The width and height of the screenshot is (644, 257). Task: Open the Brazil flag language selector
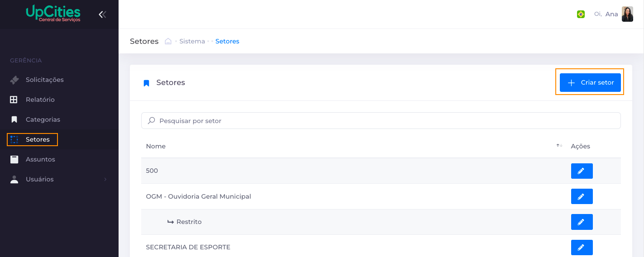point(581,14)
